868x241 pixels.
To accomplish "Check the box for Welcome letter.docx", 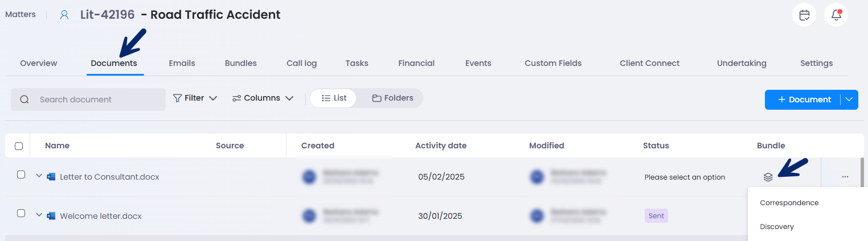I will (x=21, y=213).
